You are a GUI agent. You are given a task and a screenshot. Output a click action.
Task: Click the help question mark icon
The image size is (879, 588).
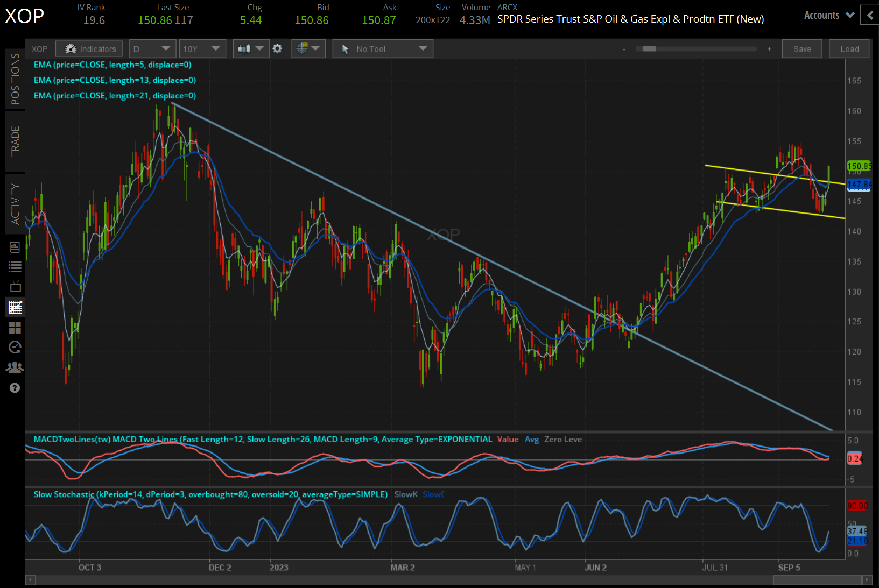(x=15, y=387)
